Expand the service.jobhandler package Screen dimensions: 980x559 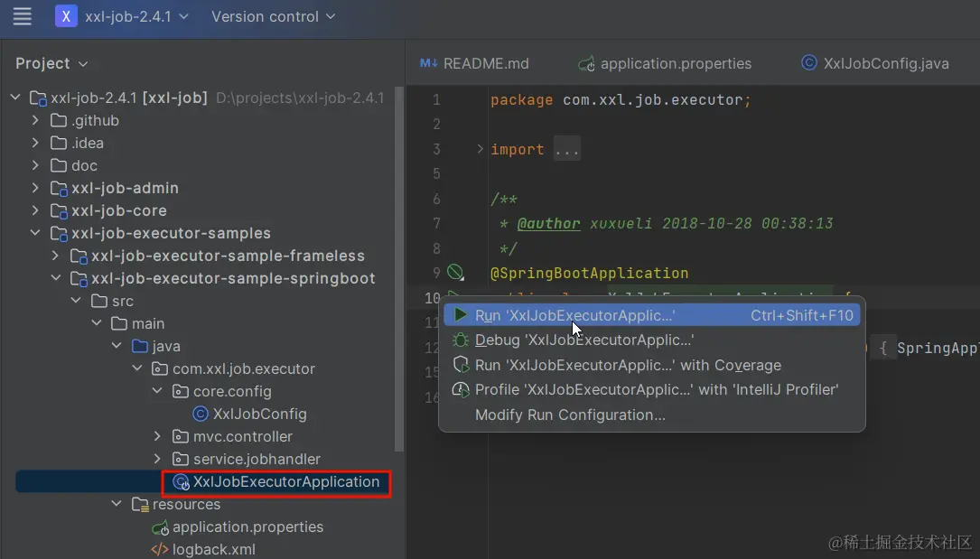coord(157,459)
